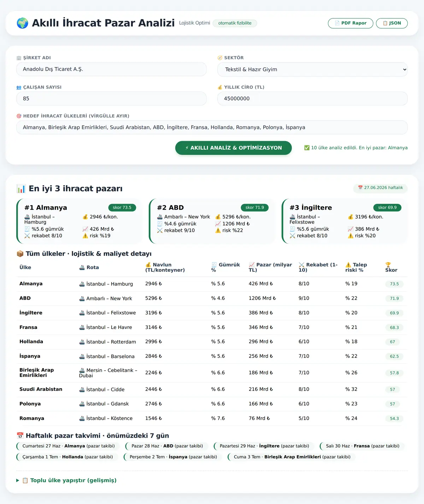The height and width of the screenshot is (504, 424).
Task: Export data with the JSON button
Action: tap(392, 23)
